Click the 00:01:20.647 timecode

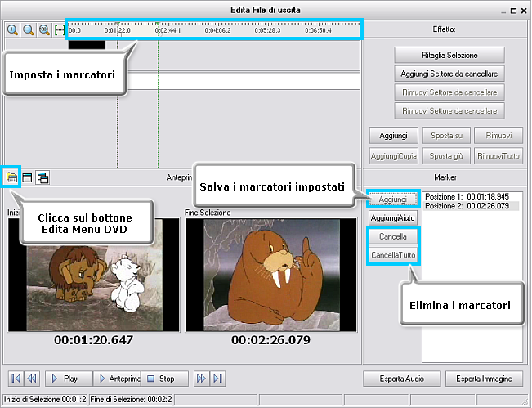coord(94,340)
